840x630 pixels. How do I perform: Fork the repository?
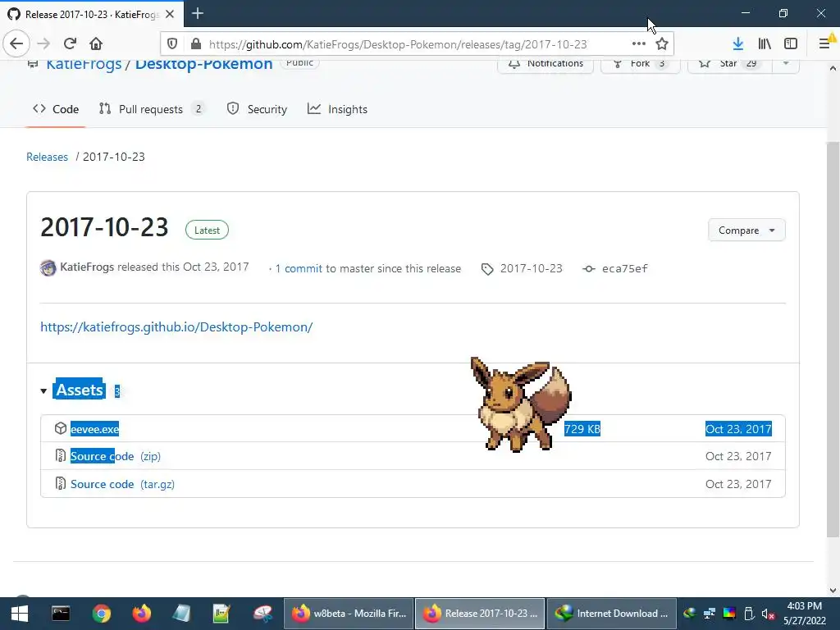pyautogui.click(x=640, y=64)
